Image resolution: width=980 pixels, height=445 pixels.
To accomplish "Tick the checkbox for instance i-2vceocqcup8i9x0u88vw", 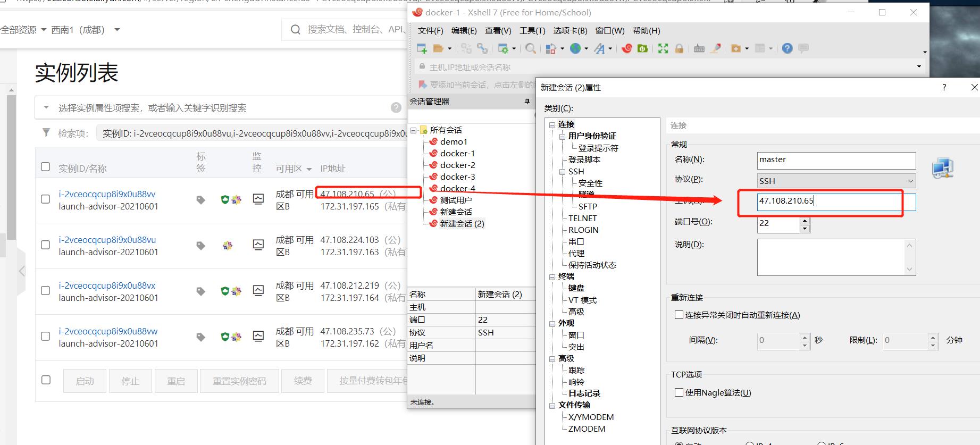I will click(x=46, y=337).
